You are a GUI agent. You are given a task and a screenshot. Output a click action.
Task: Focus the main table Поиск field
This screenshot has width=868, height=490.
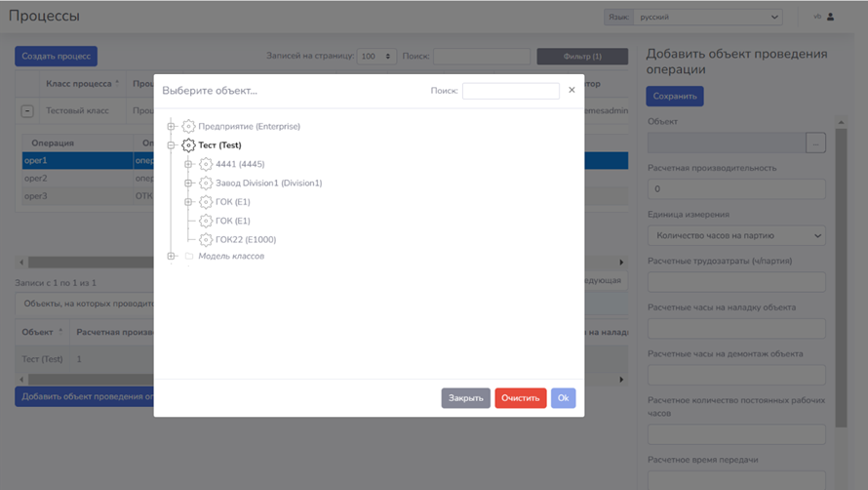[x=482, y=56]
